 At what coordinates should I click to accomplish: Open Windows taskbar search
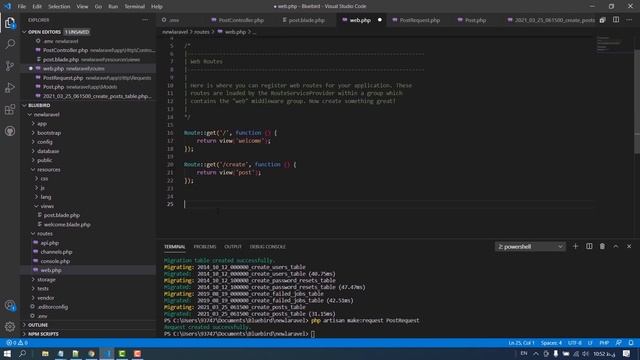click(x=22, y=353)
